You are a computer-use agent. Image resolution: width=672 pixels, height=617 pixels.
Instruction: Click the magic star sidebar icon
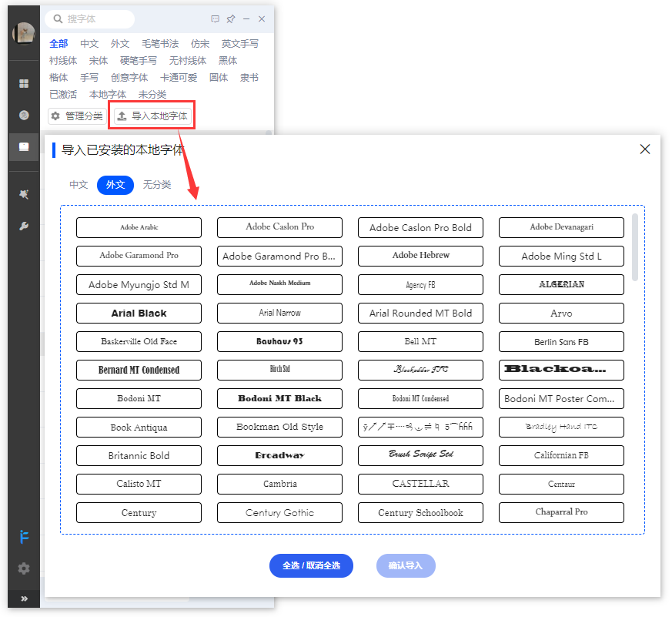pyautogui.click(x=24, y=194)
